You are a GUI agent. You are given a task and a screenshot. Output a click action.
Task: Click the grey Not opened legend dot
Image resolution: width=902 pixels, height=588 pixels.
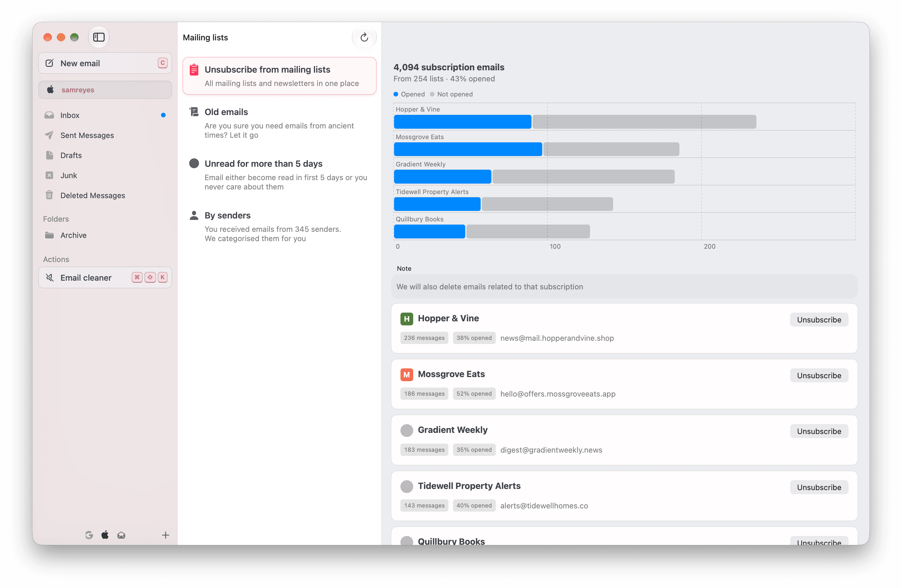[x=432, y=94]
